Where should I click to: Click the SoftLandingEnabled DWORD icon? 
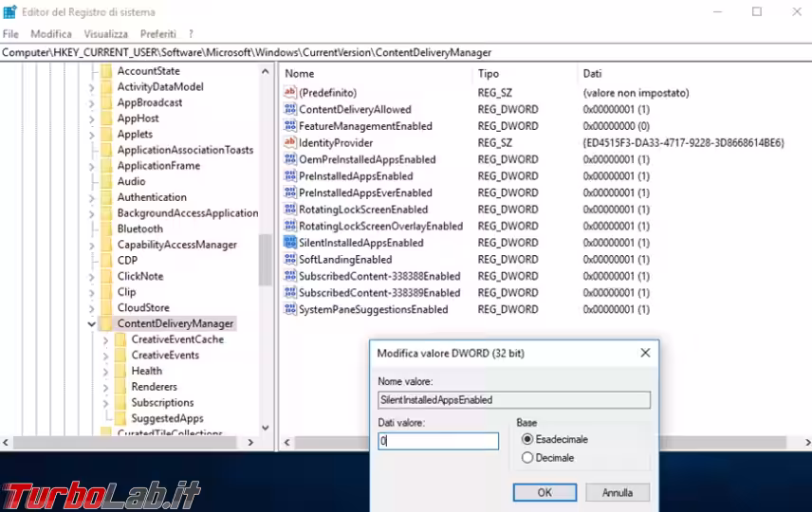(290, 260)
